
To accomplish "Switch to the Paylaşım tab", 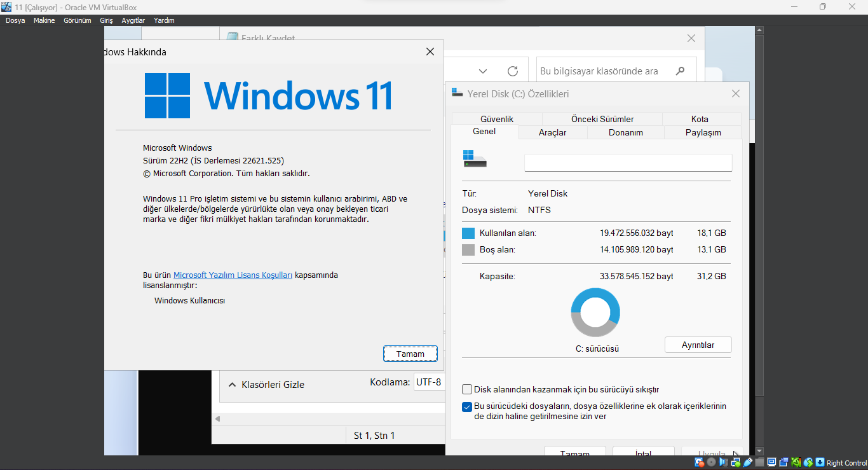I will (703, 132).
